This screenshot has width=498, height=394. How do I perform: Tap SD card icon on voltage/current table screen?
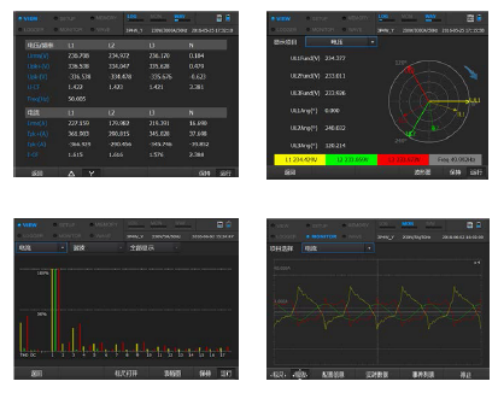[x=219, y=18]
